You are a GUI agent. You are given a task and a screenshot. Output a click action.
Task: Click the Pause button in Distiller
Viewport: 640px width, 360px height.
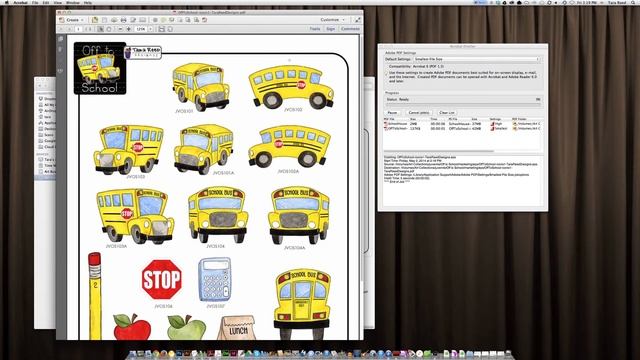point(392,112)
